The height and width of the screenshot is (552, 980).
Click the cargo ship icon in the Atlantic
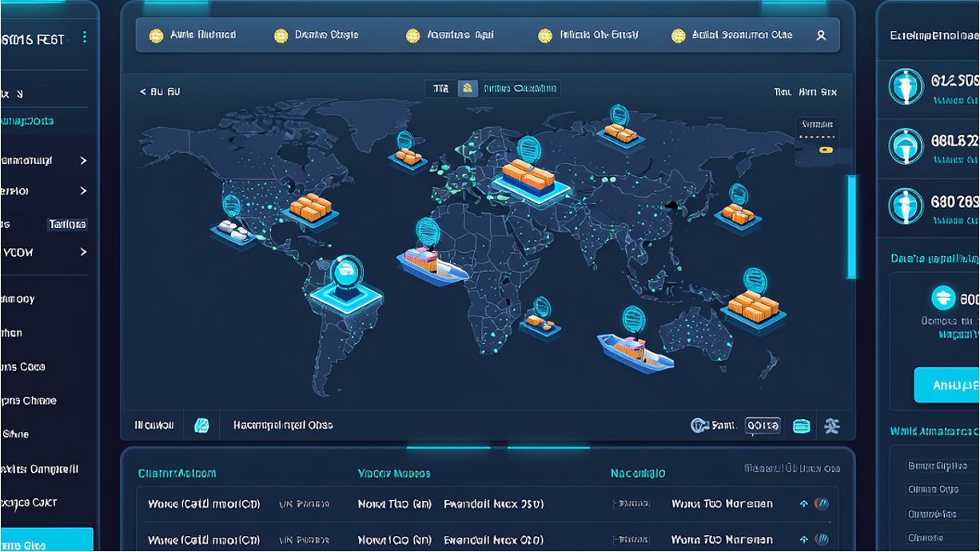[x=432, y=265]
